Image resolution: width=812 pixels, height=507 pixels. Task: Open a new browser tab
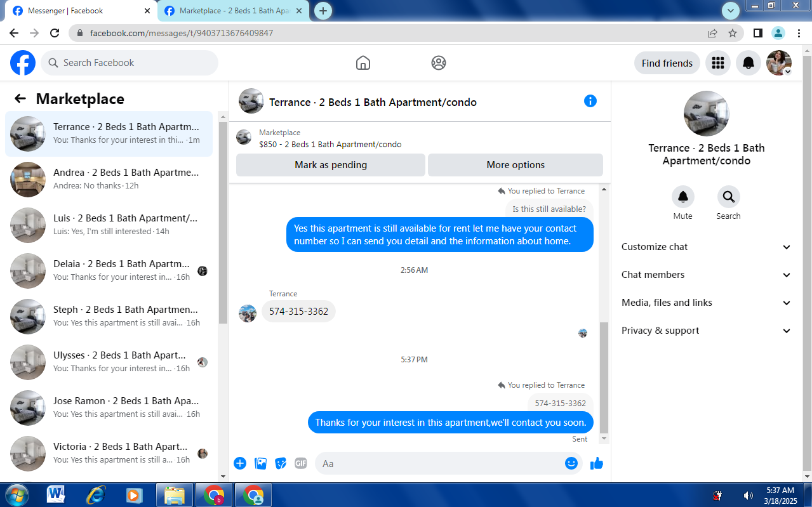pyautogui.click(x=323, y=11)
